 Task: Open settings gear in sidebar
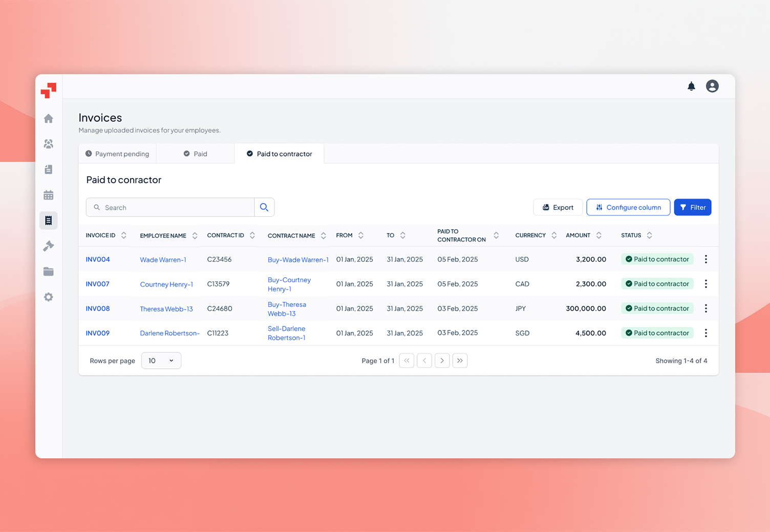[x=49, y=297]
